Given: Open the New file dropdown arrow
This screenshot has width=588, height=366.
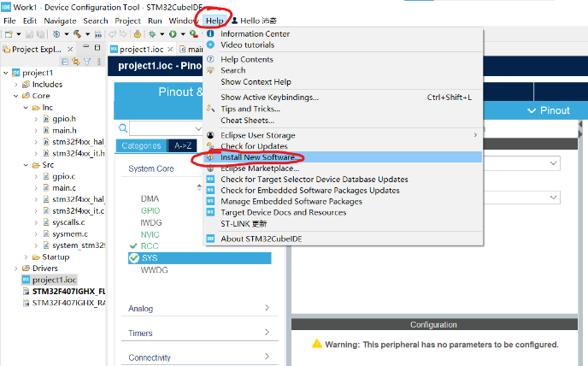Looking at the screenshot, I should [x=19, y=34].
